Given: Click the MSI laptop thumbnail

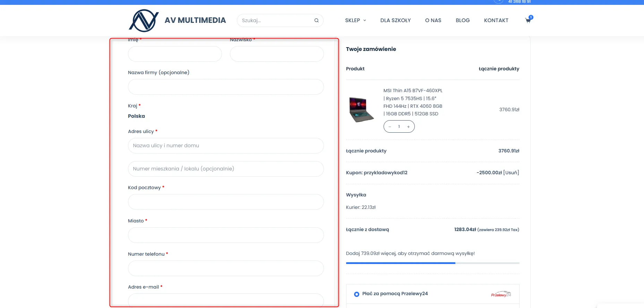Looking at the screenshot, I should [x=361, y=109].
